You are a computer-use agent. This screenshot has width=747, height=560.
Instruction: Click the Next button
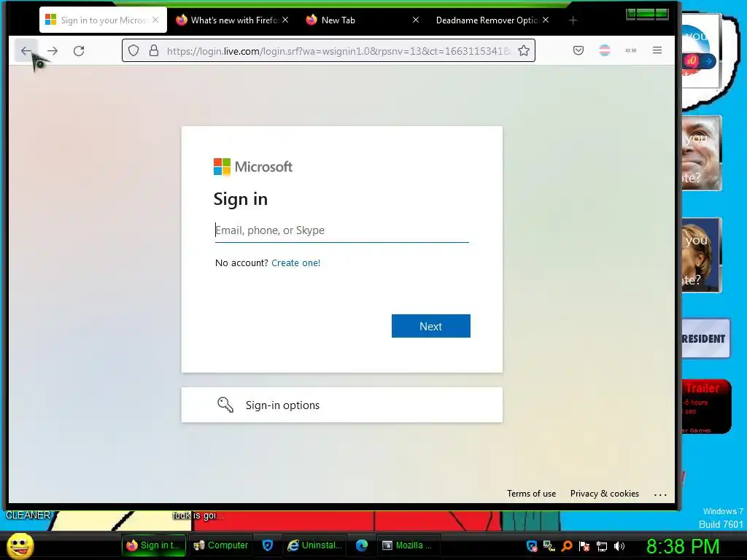point(430,326)
